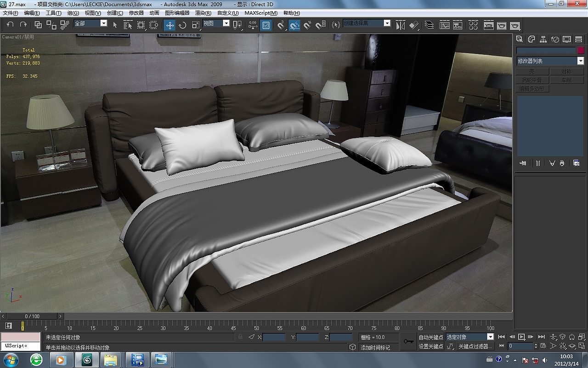Click Edit Named Selection Sets icon
Screen dimensions: 588x368
pyautogui.click(x=336, y=25)
